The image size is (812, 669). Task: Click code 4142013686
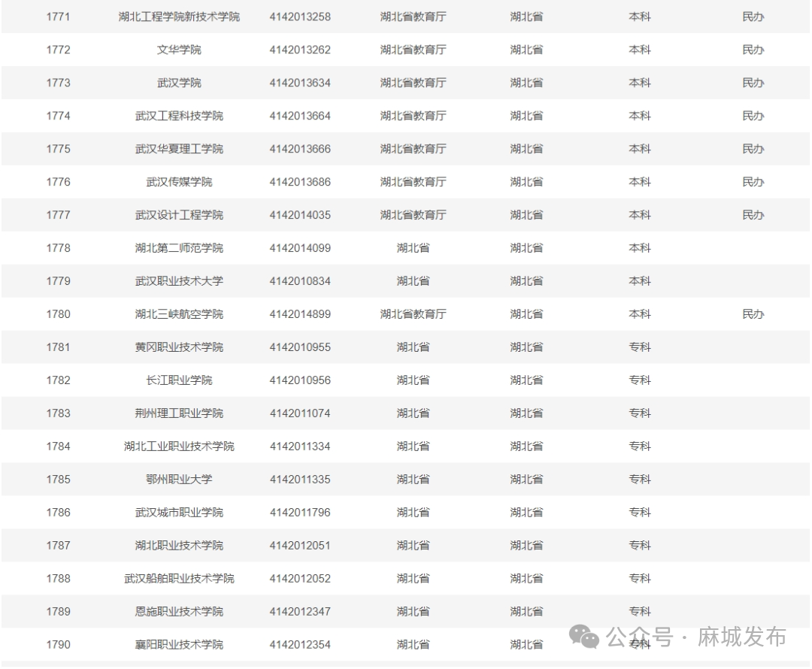point(300,182)
